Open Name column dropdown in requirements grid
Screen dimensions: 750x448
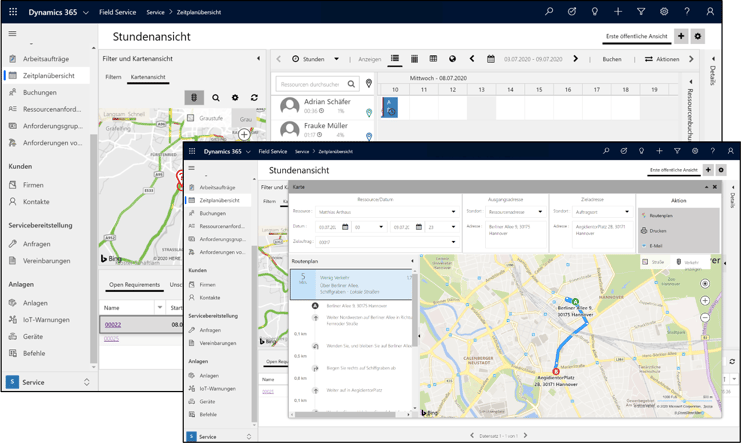160,307
